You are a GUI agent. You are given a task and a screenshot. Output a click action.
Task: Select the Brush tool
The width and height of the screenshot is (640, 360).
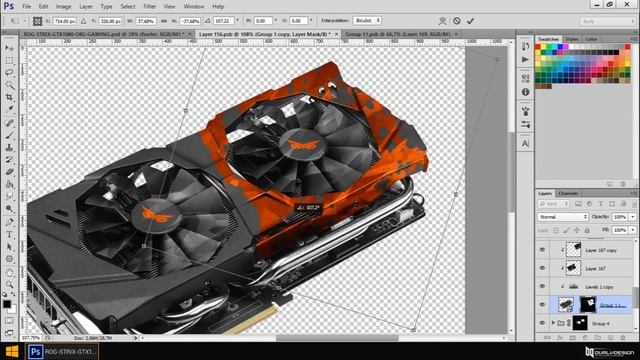click(9, 135)
